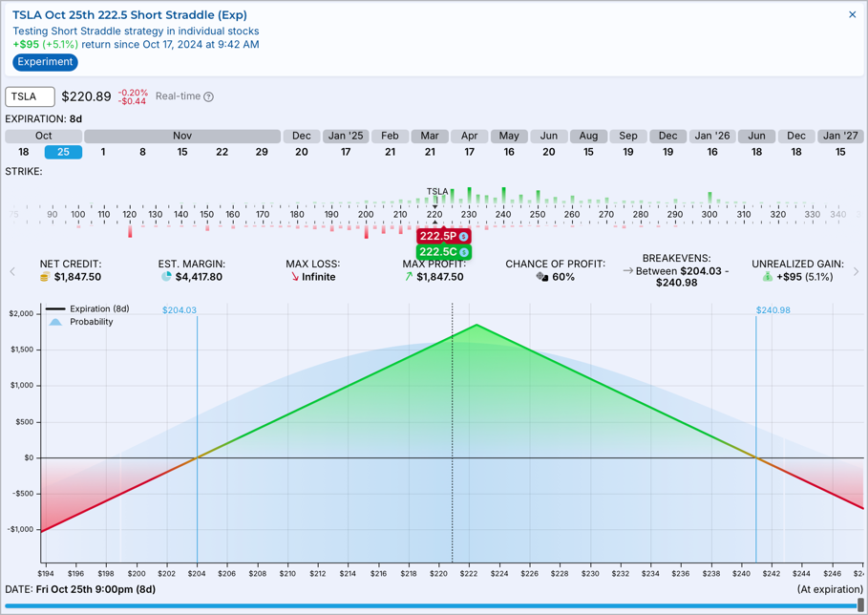Image resolution: width=868 pixels, height=615 pixels.
Task: Toggle the Expiration (8d) legend line
Action: point(88,308)
